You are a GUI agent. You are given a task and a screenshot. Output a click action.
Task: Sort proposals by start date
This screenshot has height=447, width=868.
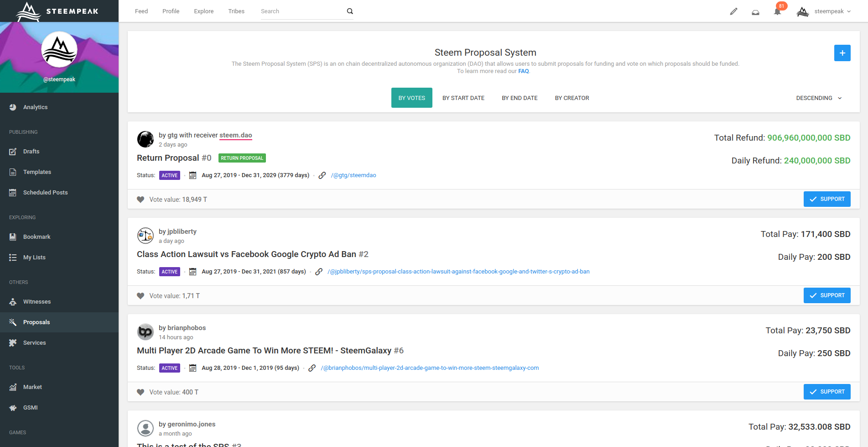(463, 98)
